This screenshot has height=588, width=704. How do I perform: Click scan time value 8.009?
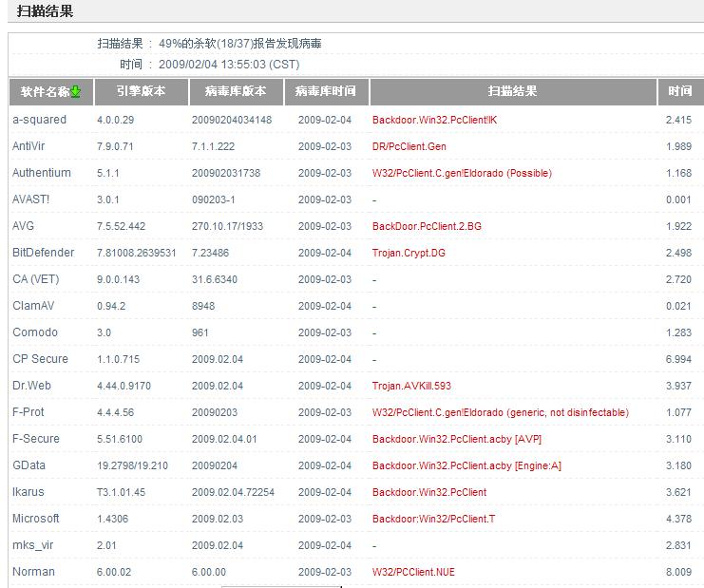[679, 572]
